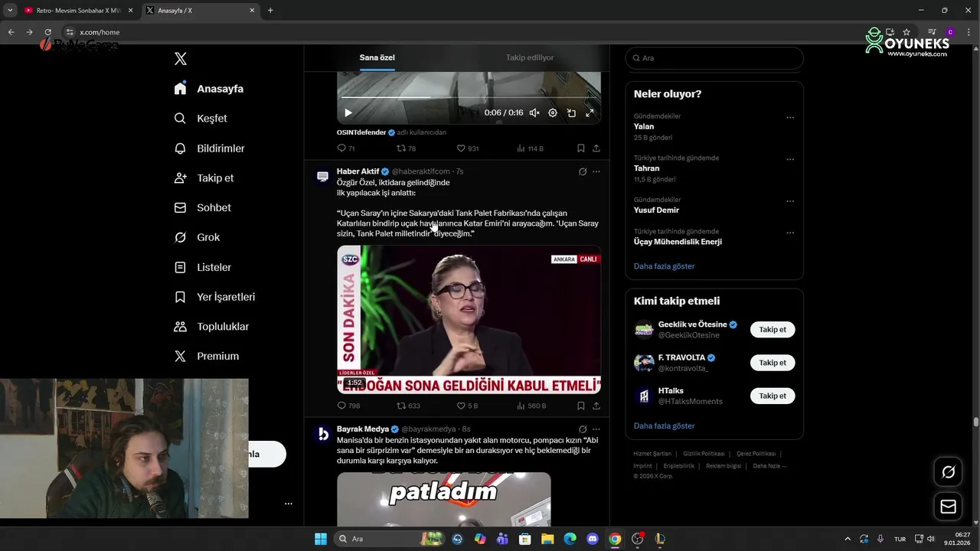The width and height of the screenshot is (980, 551).
Task: Open options for Yusuf Demir trend
Action: (x=790, y=201)
